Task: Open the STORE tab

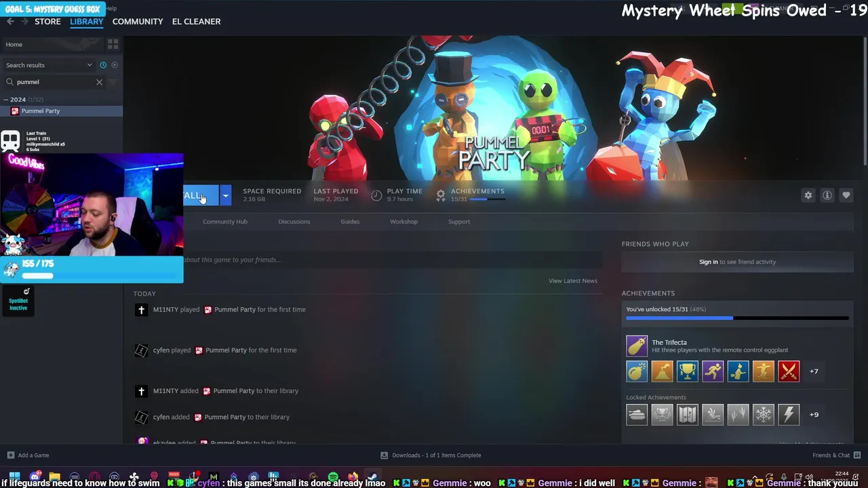Action: (47, 22)
